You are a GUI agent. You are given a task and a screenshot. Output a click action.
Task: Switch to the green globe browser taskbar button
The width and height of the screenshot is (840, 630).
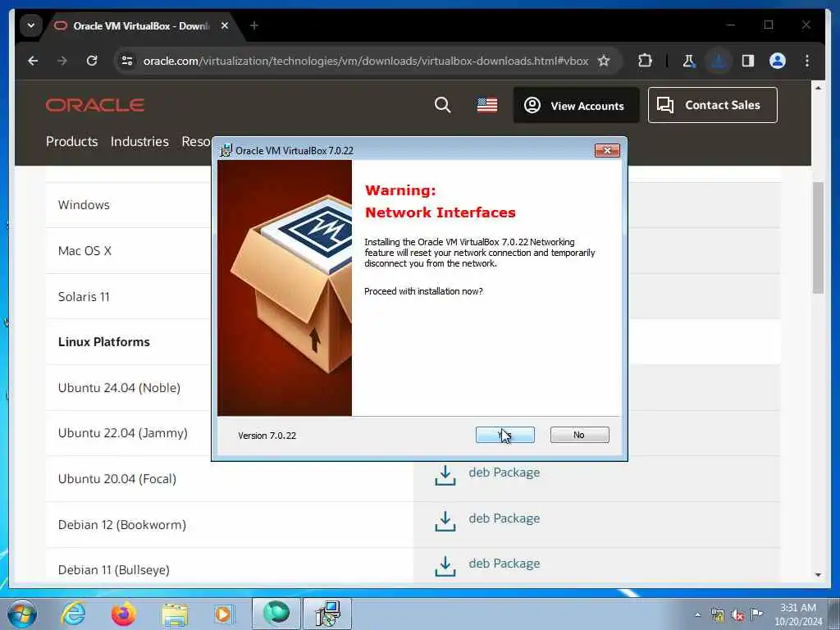(x=276, y=614)
